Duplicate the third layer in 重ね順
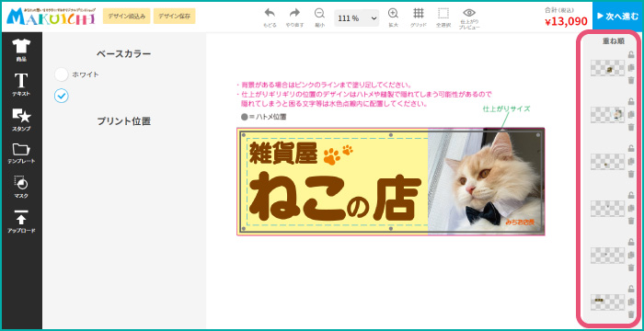Image resolution: width=644 pixels, height=331 pixels. tap(631, 162)
